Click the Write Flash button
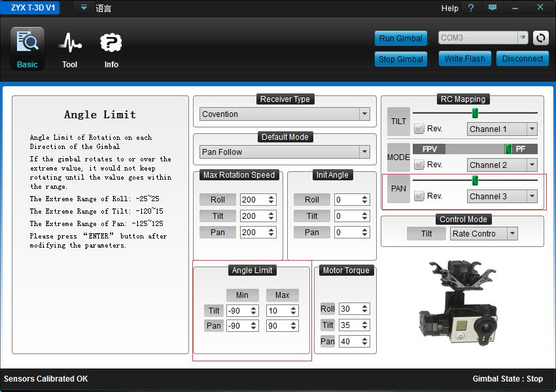Image resolution: width=556 pixels, height=392 pixels. pos(464,59)
